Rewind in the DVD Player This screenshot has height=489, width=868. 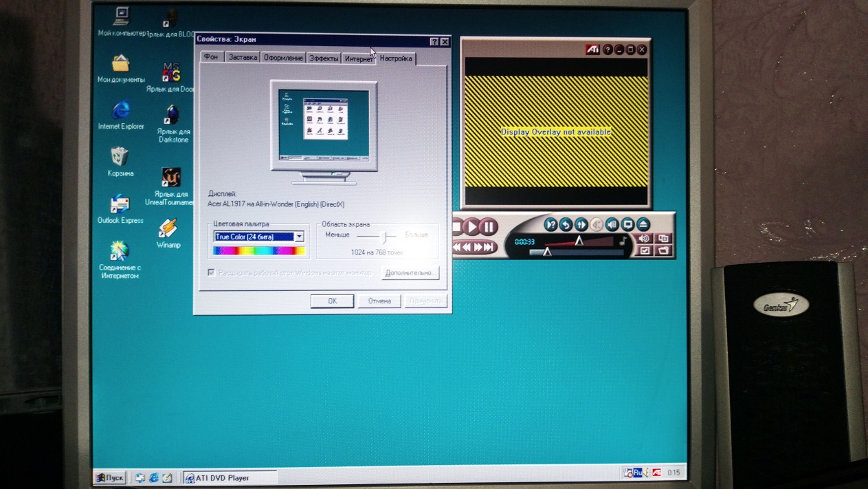tap(467, 247)
